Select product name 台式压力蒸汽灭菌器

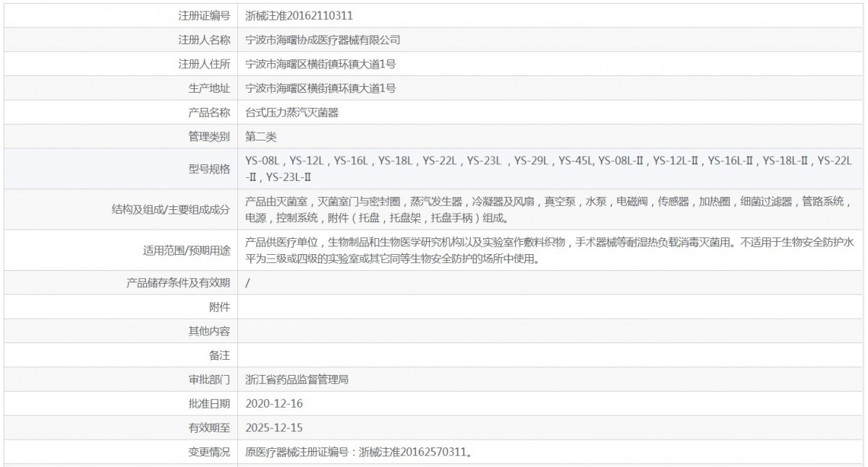(292, 112)
